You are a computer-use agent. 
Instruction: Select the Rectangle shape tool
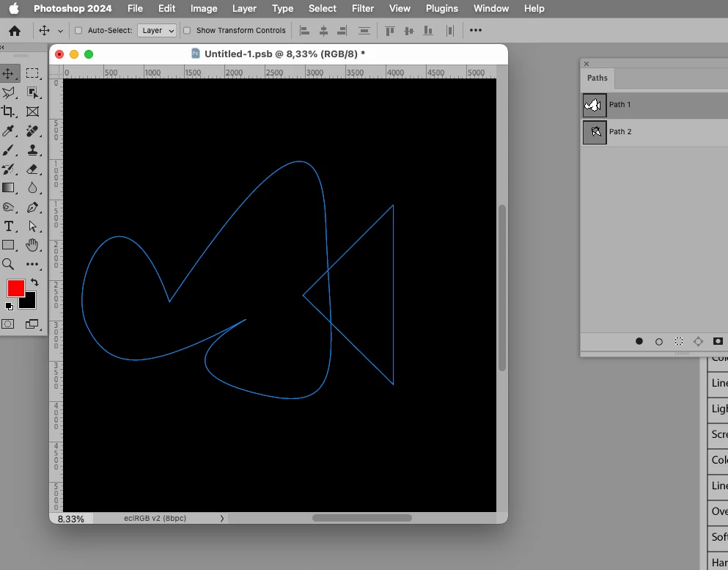click(8, 245)
